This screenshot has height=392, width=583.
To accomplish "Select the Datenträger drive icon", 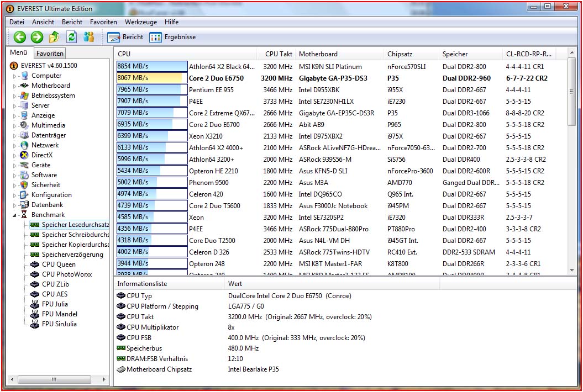I will pyautogui.click(x=24, y=135).
